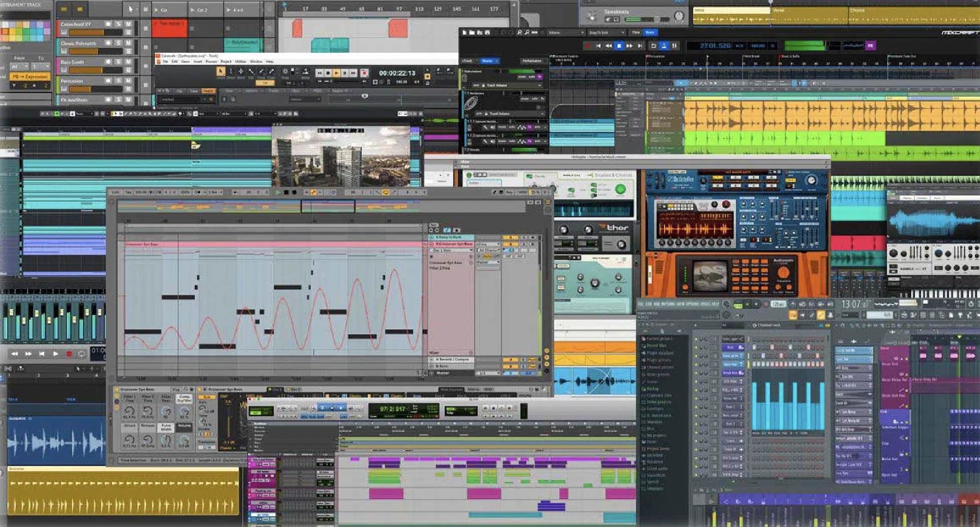Viewport: 980px width, 527px height.
Task: Select Bitwig's pointer tool in top toolbar
Action: [x=130, y=9]
